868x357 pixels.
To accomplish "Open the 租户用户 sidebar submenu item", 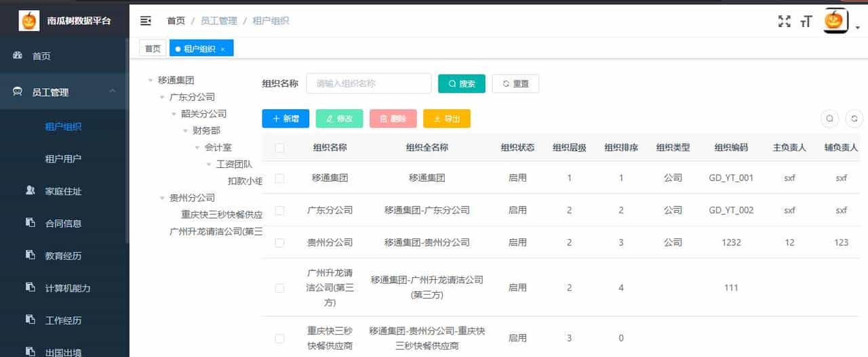I will [x=64, y=159].
